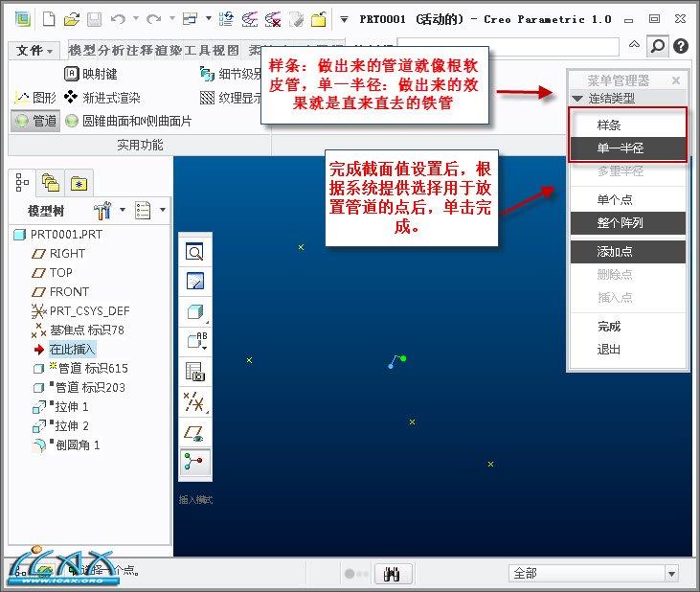
Task: Click the 渐进式渲染 icon
Action: tap(71, 97)
